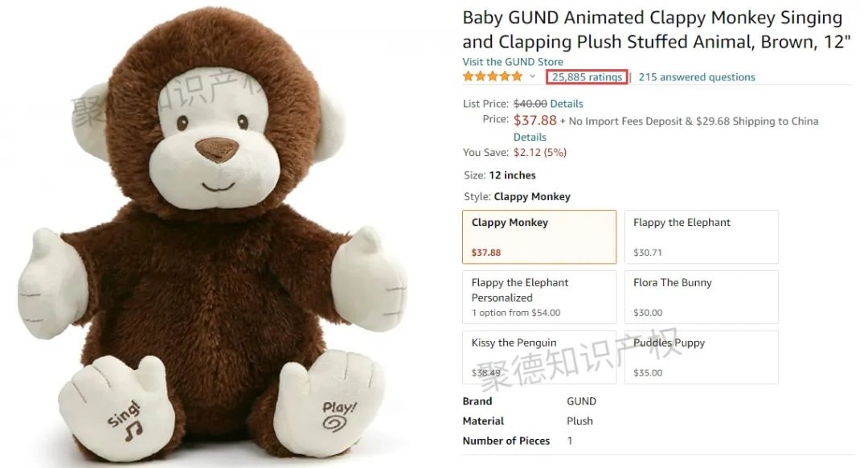Choose Kissy the Penguin style
This screenshot has width=868, height=468.
pos(539,357)
